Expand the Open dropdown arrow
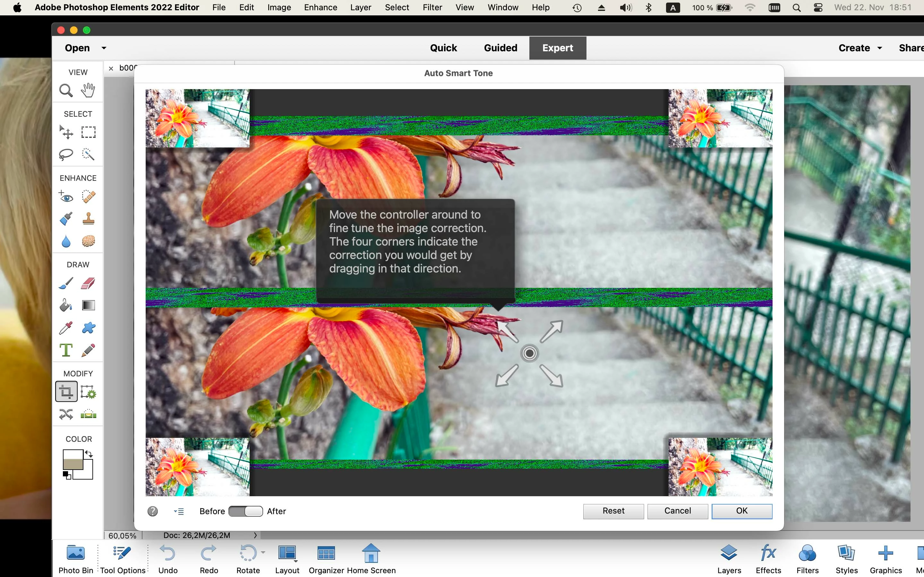This screenshot has height=577, width=924. pos(104,48)
